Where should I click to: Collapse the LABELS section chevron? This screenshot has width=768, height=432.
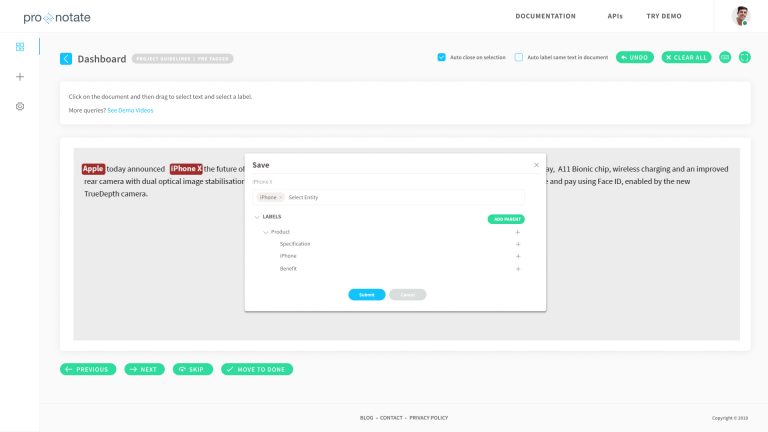pyautogui.click(x=257, y=217)
